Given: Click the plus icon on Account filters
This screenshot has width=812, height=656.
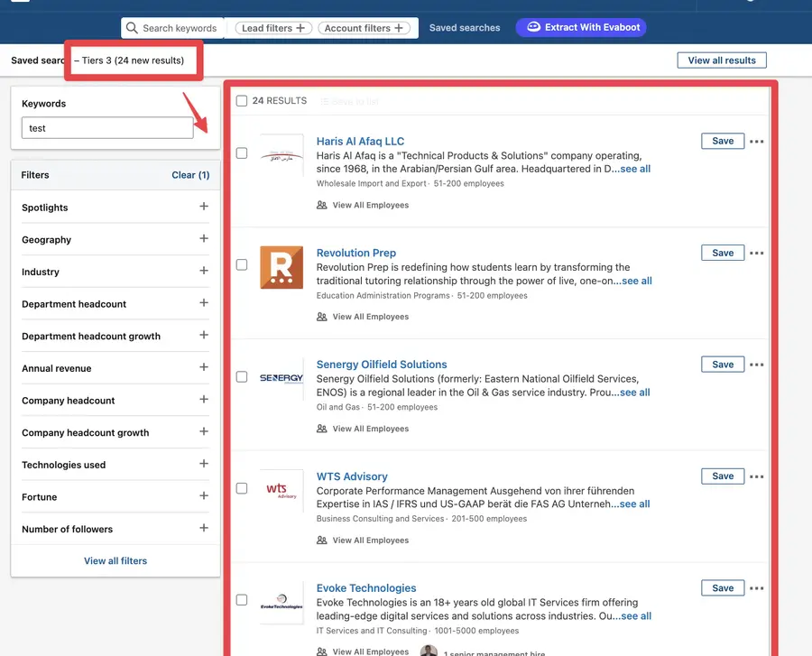Looking at the screenshot, I should pos(398,27).
